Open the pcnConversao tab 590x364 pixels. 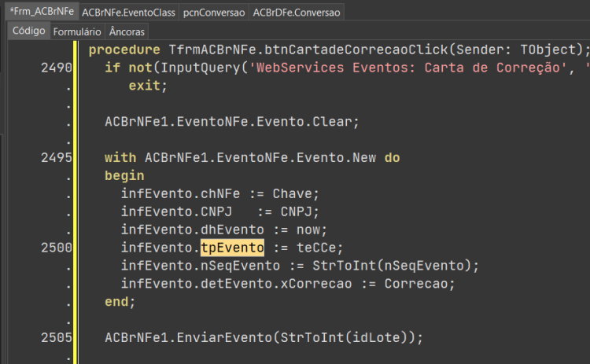coord(214,13)
